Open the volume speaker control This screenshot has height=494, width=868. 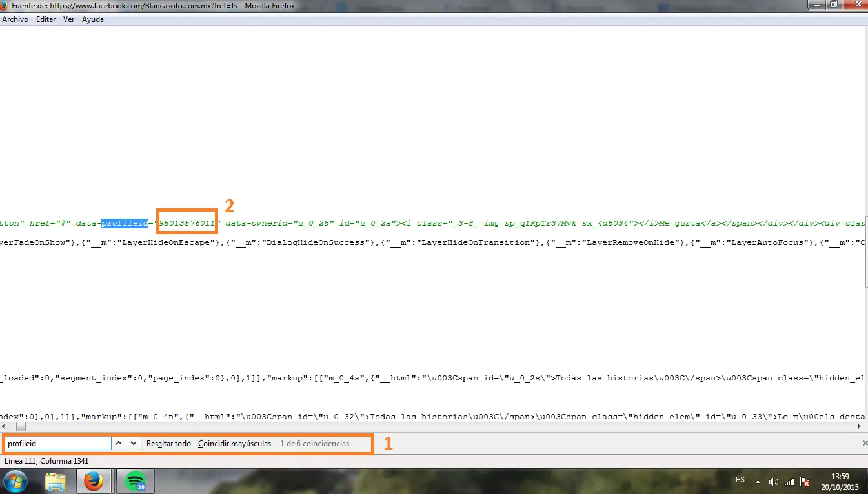774,482
